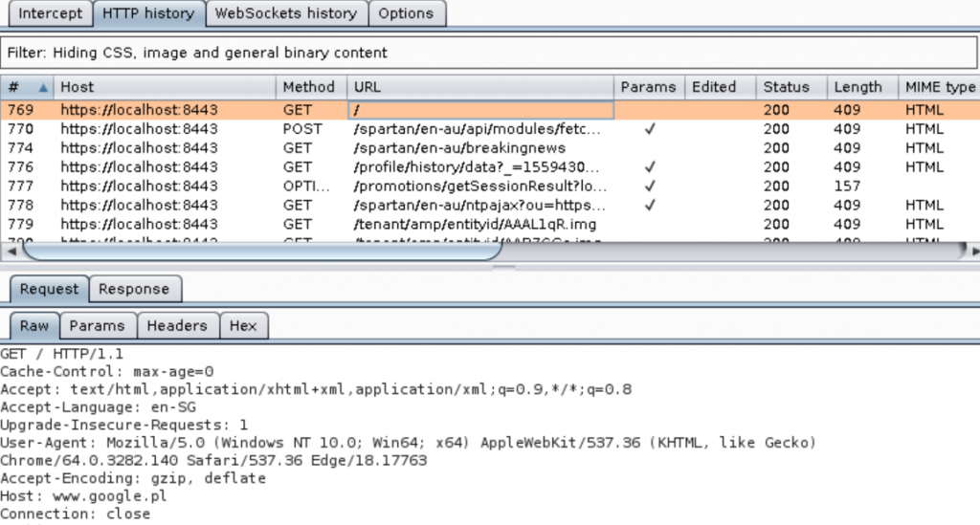The image size is (980, 525).
Task: Sort requests by Status column
Action: coord(786,87)
